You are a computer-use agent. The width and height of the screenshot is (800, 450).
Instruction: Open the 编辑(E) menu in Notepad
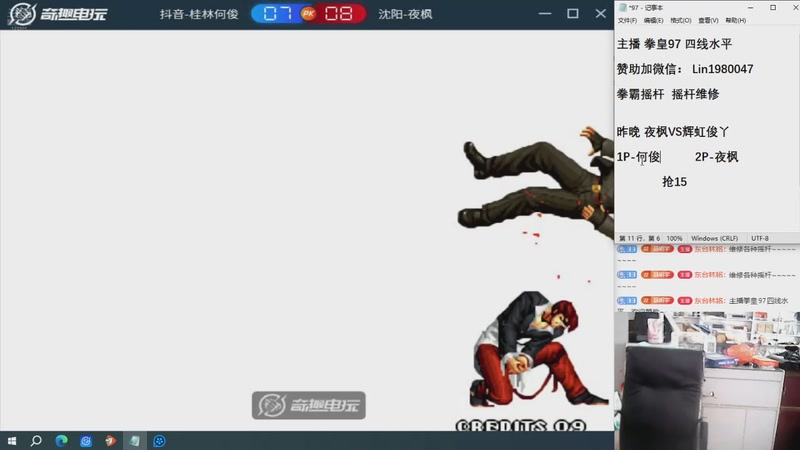tap(654, 20)
